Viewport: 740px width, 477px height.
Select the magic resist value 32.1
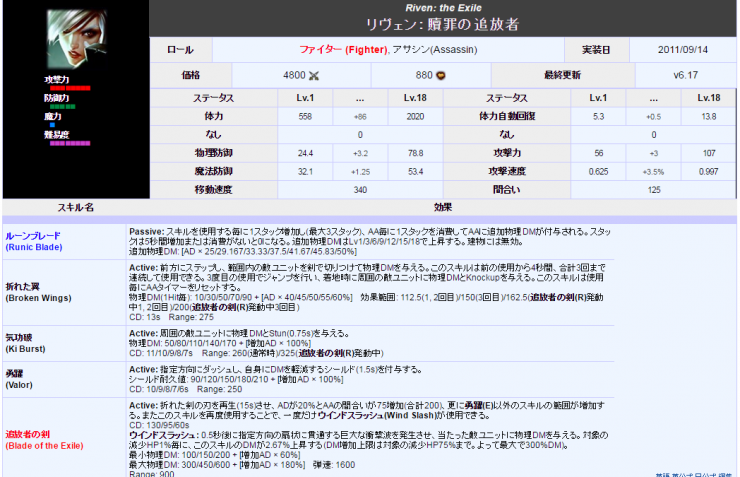[x=305, y=172]
